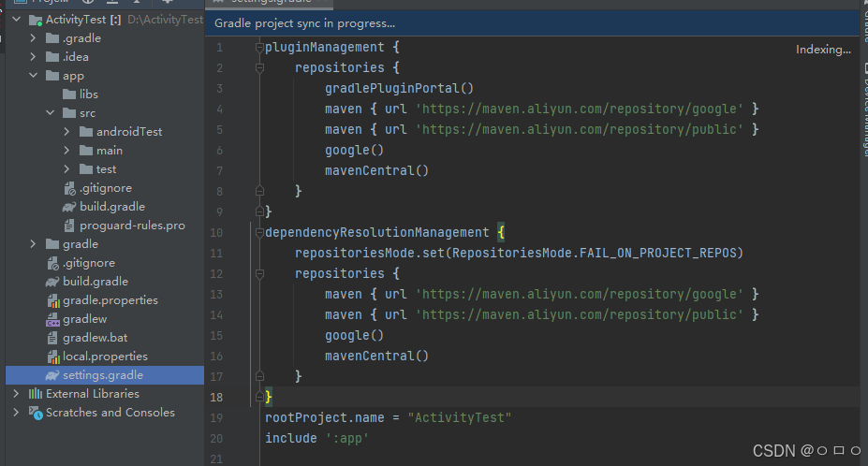Open local.properties file
The image size is (868, 466).
(x=105, y=357)
